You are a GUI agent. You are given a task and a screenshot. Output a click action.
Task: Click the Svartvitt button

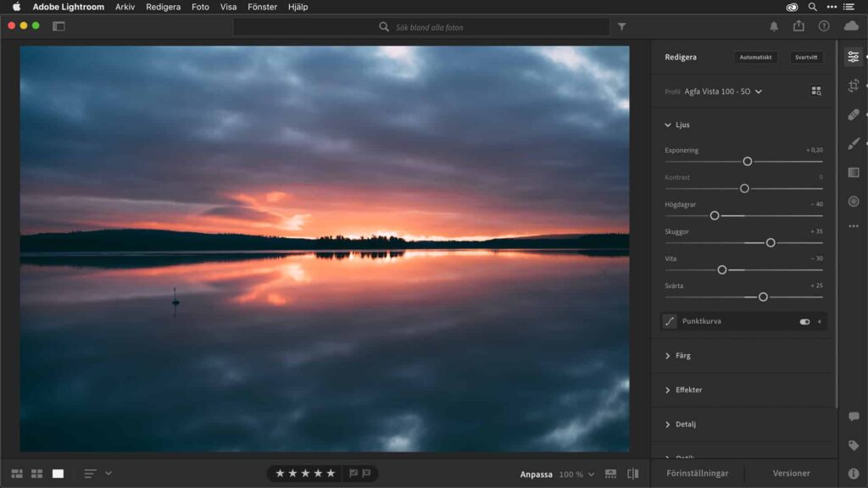click(x=806, y=57)
